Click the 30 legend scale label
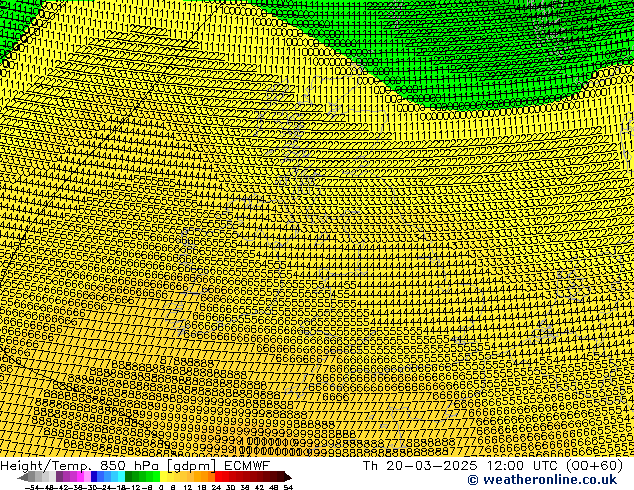 coord(231,488)
